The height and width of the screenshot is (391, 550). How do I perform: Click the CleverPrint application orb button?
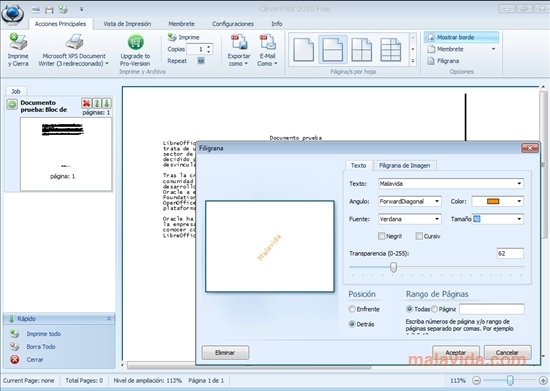pos(13,14)
